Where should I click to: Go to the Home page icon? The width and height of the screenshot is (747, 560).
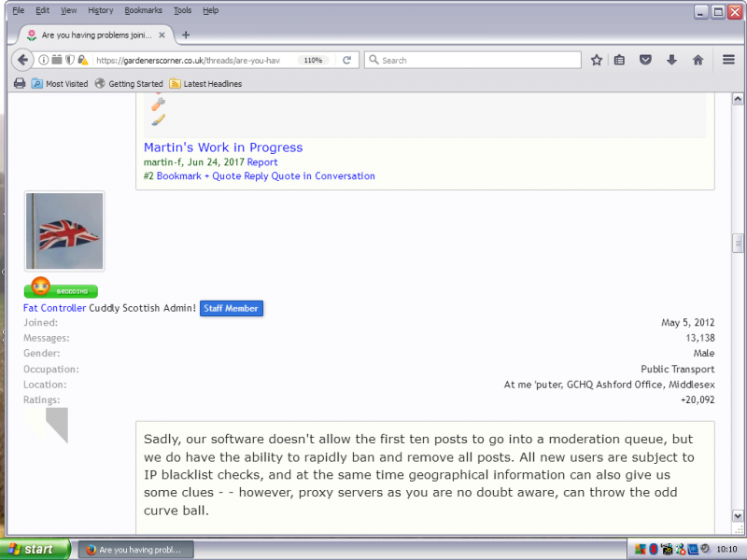click(698, 60)
